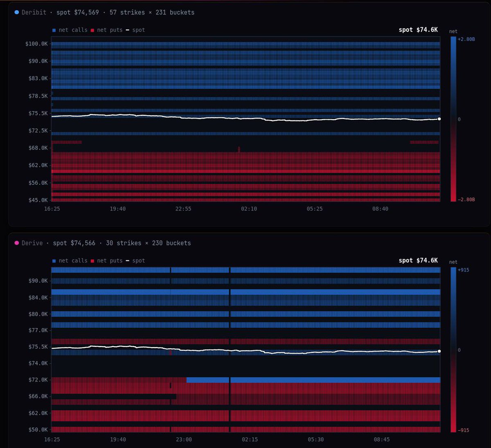Screen dimensions: 491x448
Task: Click the '02:10' time axis label
Action: pyautogui.click(x=249, y=209)
